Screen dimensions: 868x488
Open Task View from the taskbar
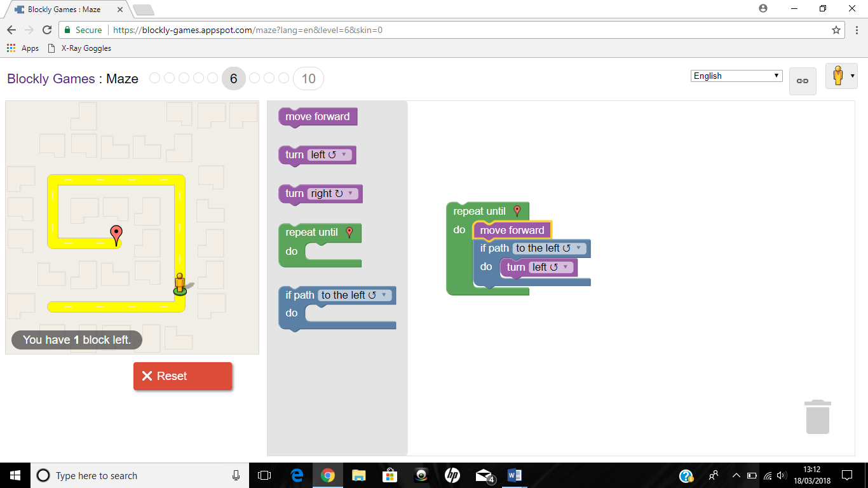click(x=264, y=475)
